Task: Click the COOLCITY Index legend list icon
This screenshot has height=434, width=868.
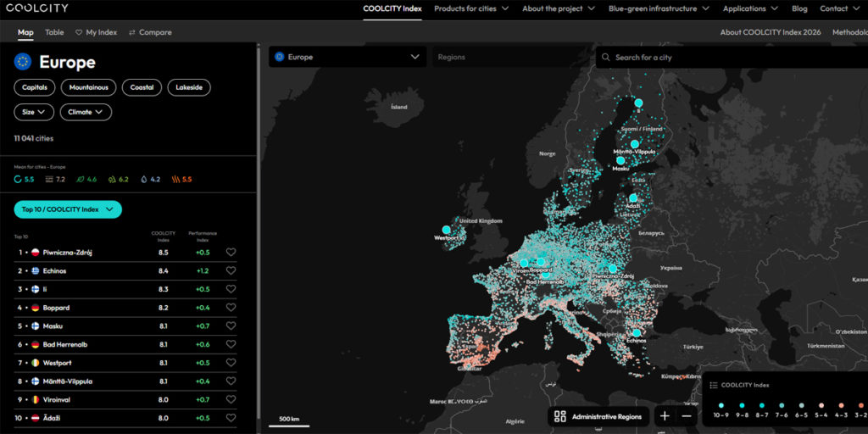Action: point(714,385)
